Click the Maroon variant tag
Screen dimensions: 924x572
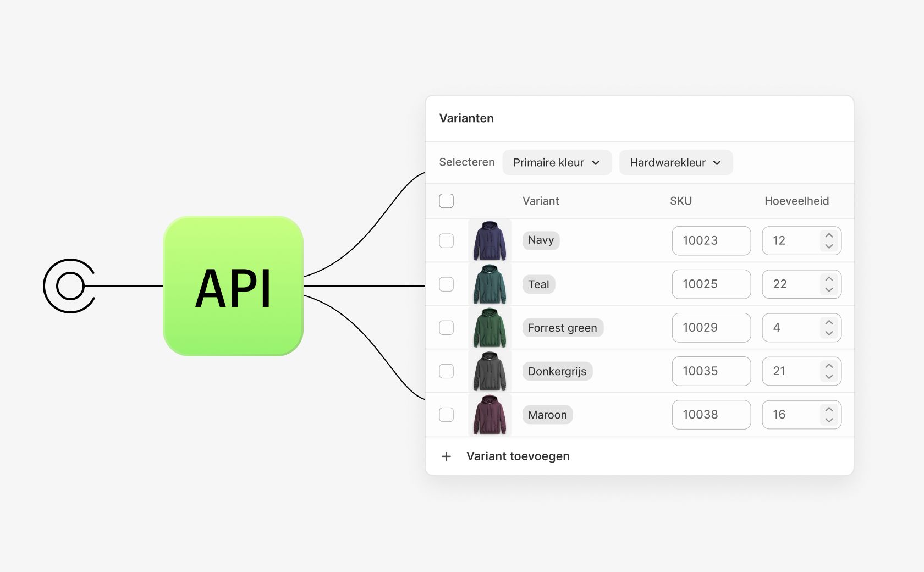point(547,415)
